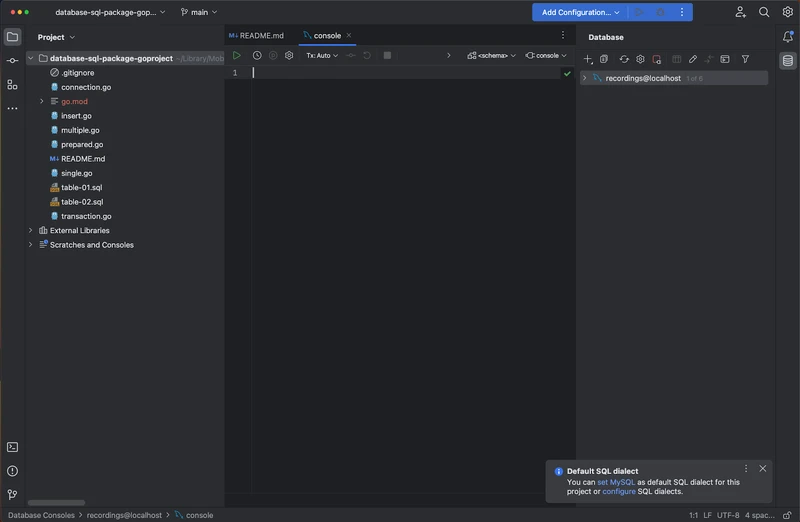This screenshot has width=800, height=522.
Task: Toggle the Database tool window sidebar button
Action: [x=788, y=61]
